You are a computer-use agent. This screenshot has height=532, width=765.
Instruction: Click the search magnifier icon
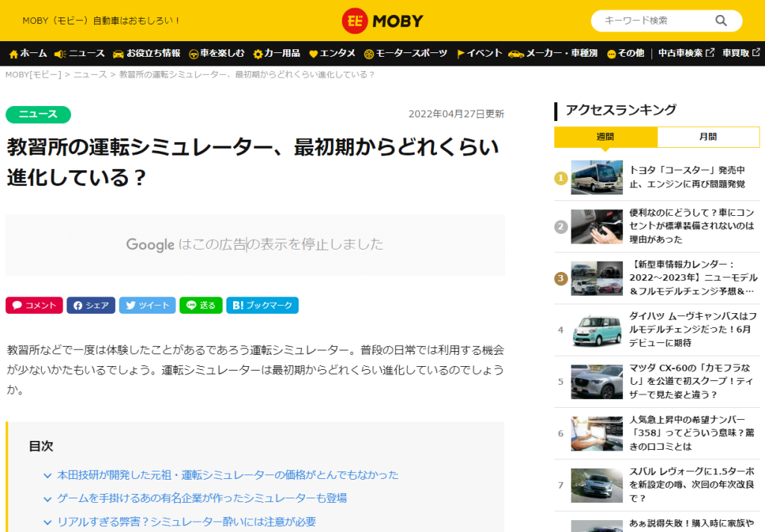point(721,21)
